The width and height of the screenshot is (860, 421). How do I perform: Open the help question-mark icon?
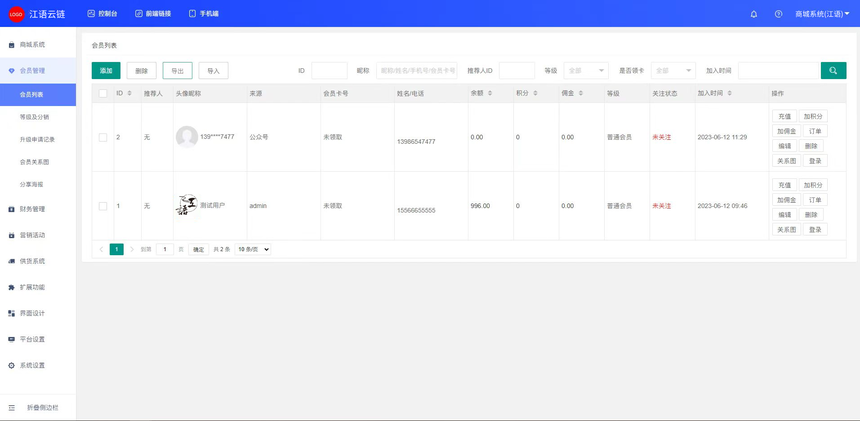coord(778,14)
